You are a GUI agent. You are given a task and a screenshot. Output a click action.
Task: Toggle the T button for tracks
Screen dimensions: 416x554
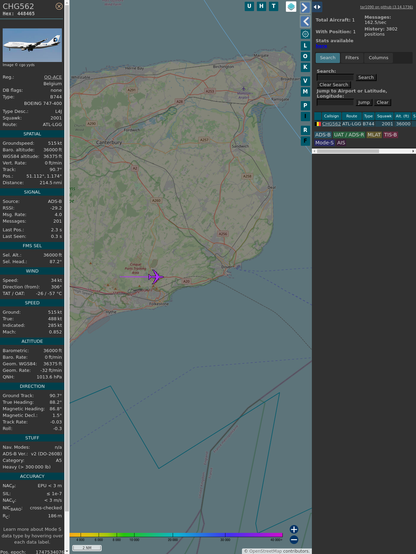273,6
